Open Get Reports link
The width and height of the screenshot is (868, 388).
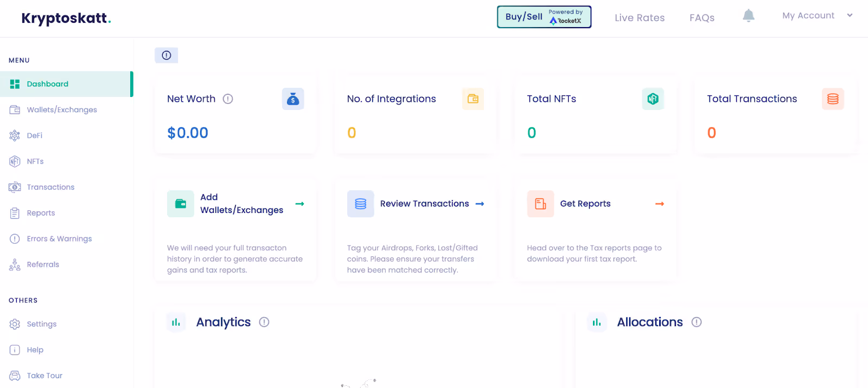[585, 204]
